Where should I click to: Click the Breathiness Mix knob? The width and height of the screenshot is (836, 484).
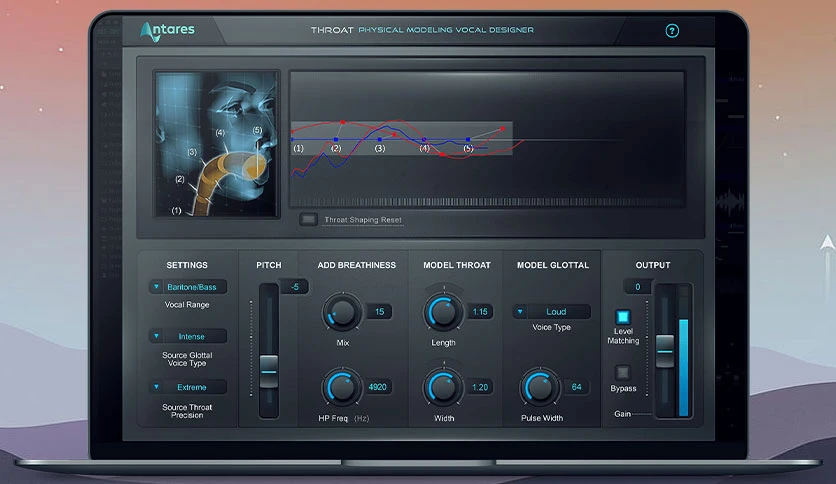tap(342, 312)
